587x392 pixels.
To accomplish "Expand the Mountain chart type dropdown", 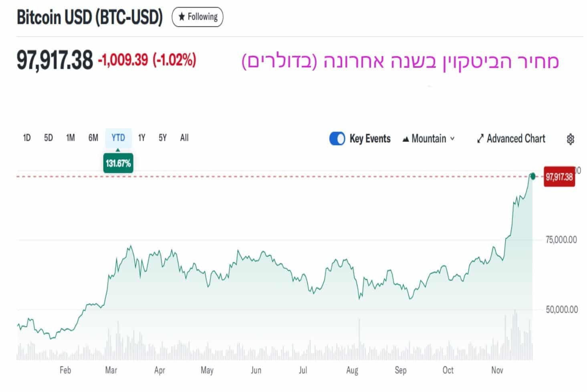I will (x=452, y=139).
